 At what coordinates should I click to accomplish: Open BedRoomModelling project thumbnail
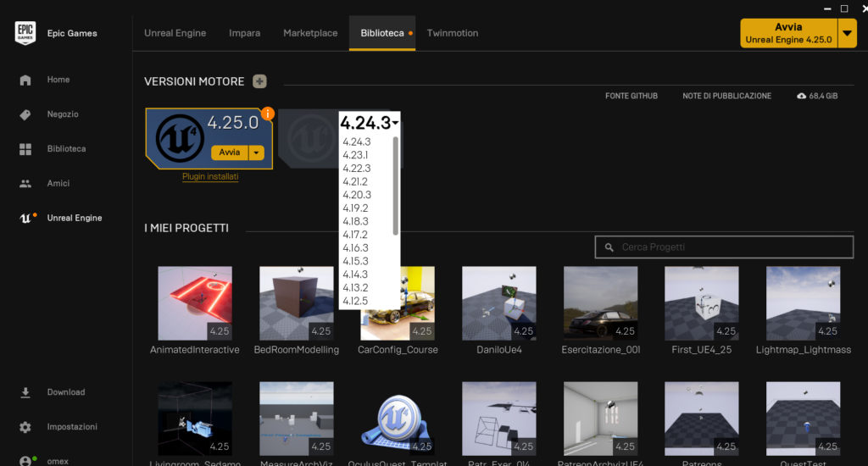coord(297,303)
